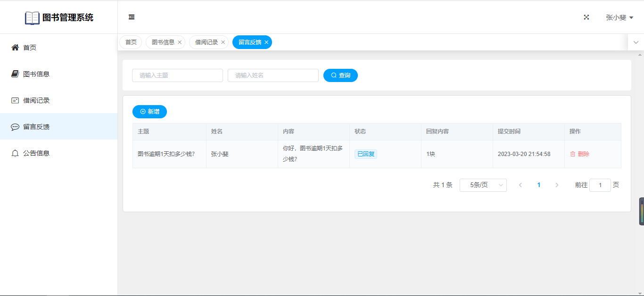Screen dimensions: 644x296
Task: Close the 留言反馈 tab
Action: tap(266, 42)
